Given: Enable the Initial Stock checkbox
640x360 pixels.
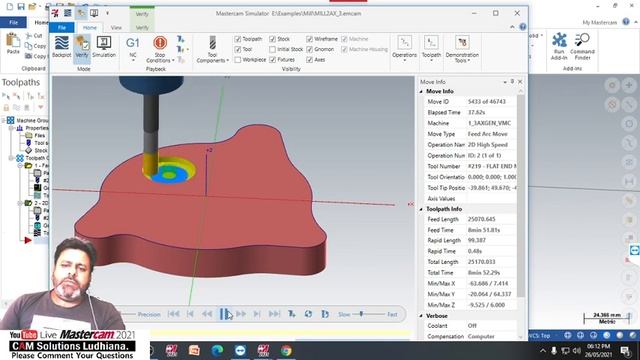Looking at the screenshot, I should click(x=272, y=49).
